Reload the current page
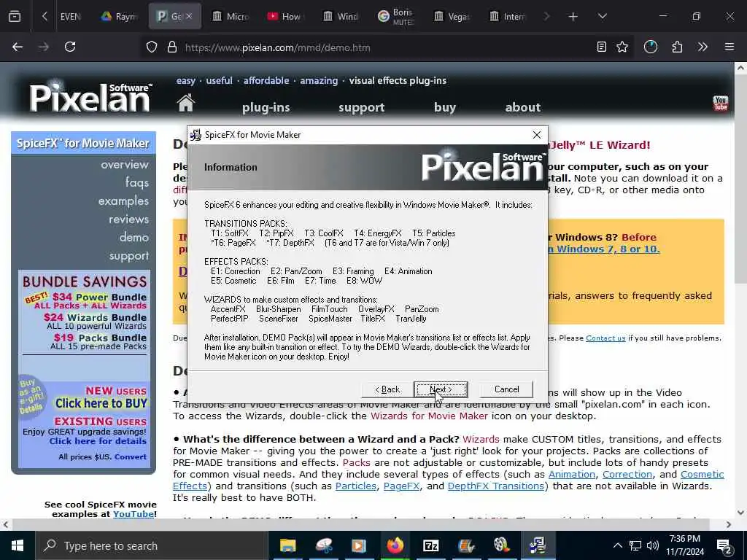The image size is (747, 560). [x=70, y=47]
